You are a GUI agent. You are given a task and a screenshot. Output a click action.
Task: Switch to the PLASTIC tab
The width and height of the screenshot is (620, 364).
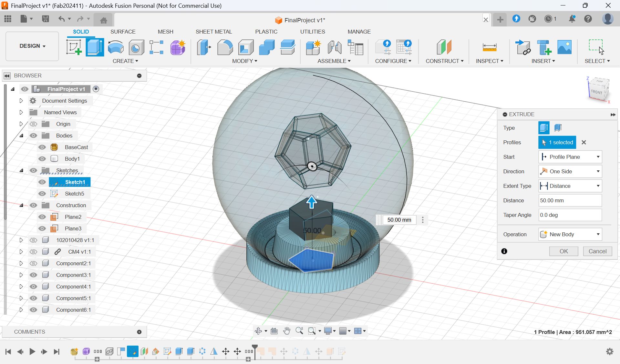pyautogui.click(x=266, y=32)
